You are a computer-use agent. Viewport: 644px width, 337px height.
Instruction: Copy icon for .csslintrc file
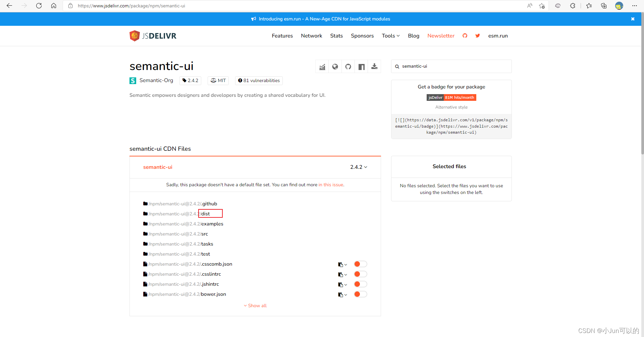342,274
